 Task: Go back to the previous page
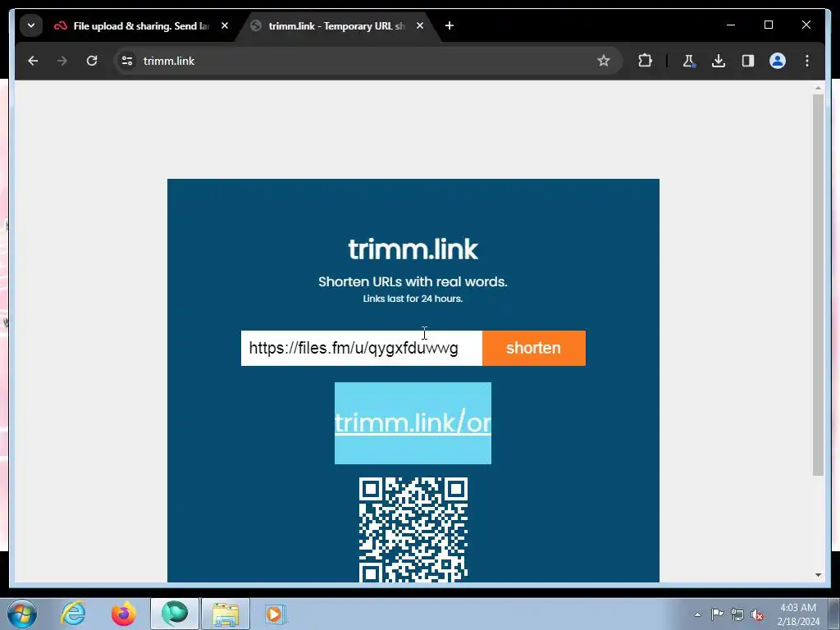(x=33, y=61)
